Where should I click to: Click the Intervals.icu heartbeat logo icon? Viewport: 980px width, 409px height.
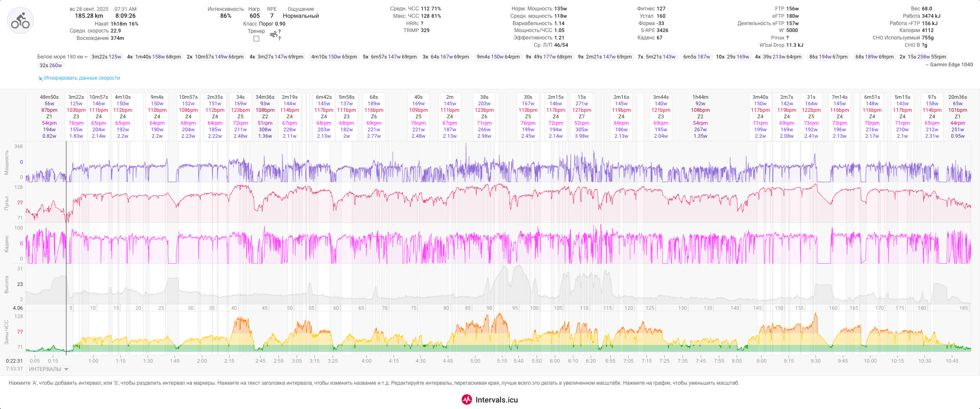tap(466, 399)
